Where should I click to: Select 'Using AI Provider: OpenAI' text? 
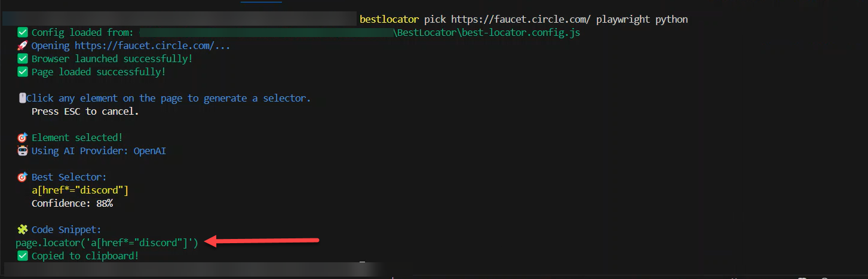99,151
